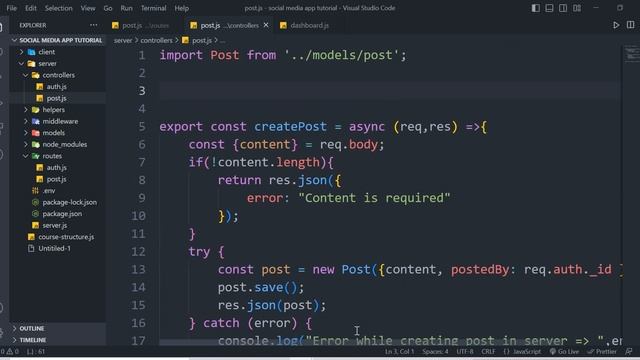The height and width of the screenshot is (360, 640).
Task: Open post.js under routes
Action: 57,179
